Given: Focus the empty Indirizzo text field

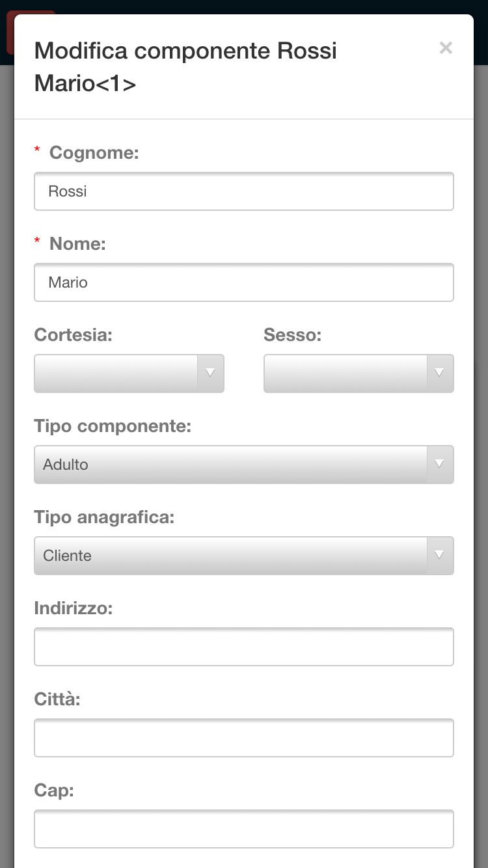Looking at the screenshot, I should click(x=243, y=647).
